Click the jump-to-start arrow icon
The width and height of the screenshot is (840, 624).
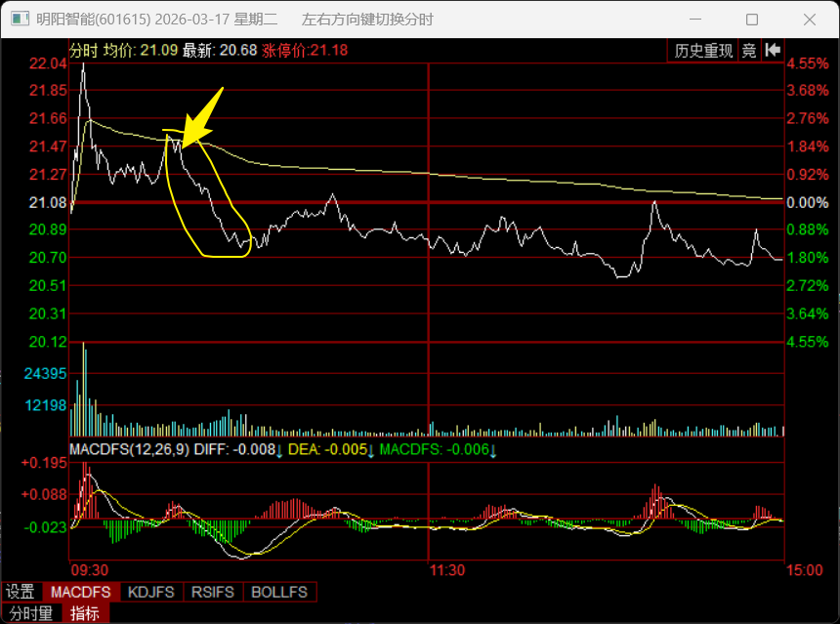pyautogui.click(x=773, y=51)
